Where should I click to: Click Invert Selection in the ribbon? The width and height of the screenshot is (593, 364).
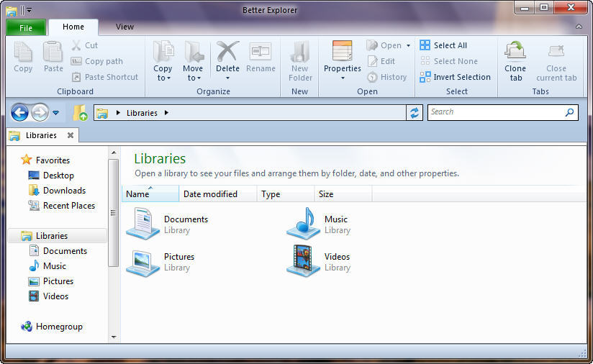[461, 77]
